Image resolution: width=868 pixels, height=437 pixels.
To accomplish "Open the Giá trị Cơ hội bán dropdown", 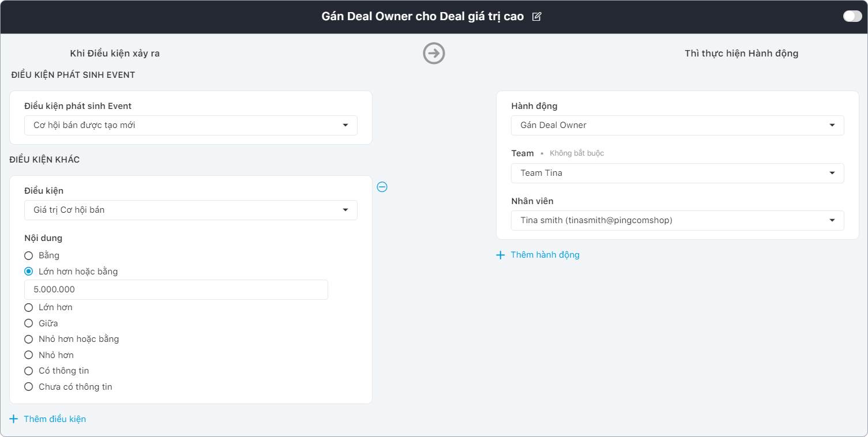I will [x=191, y=210].
